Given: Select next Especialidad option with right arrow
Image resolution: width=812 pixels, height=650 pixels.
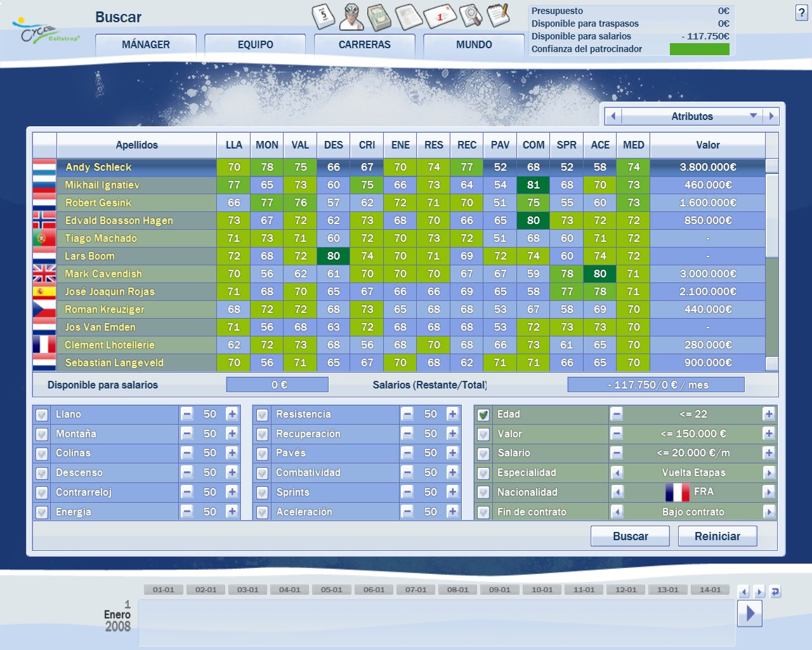Looking at the screenshot, I should [769, 473].
